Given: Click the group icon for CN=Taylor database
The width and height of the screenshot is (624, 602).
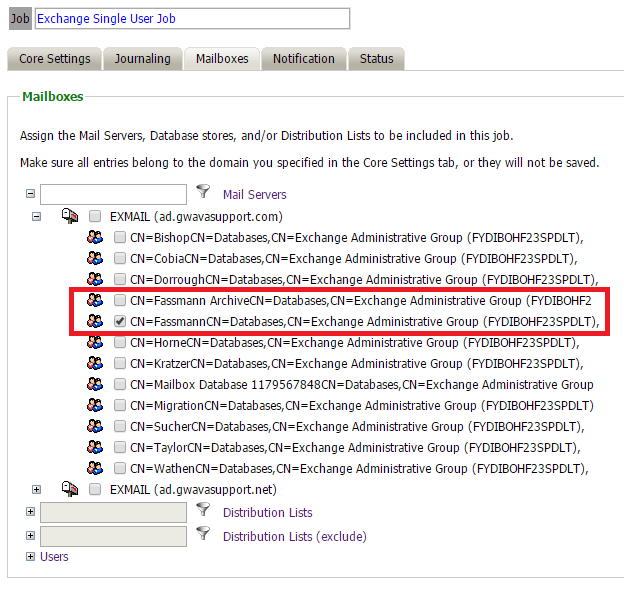Looking at the screenshot, I should coord(95,447).
